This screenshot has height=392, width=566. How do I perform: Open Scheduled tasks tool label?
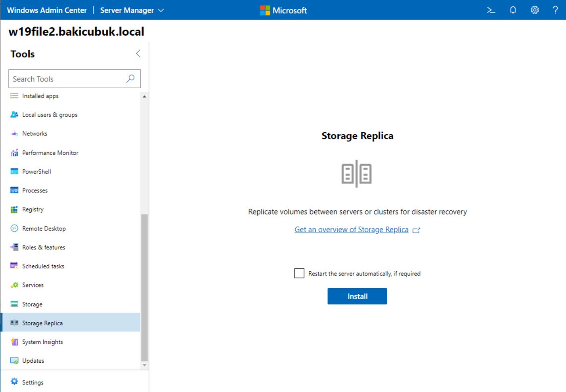tap(43, 266)
